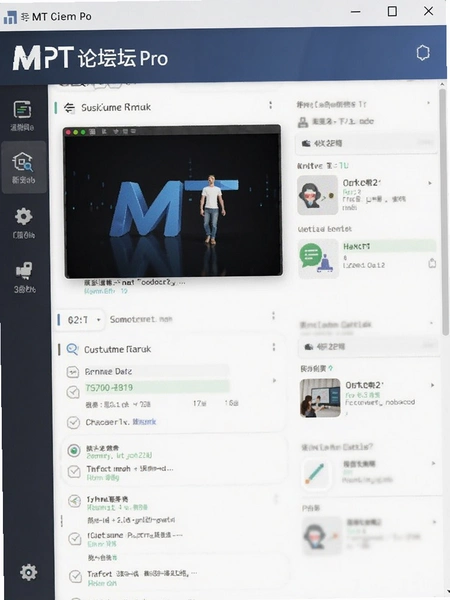Expand arrow on the P创B avatar card
This screenshot has width=450, height=600.
point(434,522)
